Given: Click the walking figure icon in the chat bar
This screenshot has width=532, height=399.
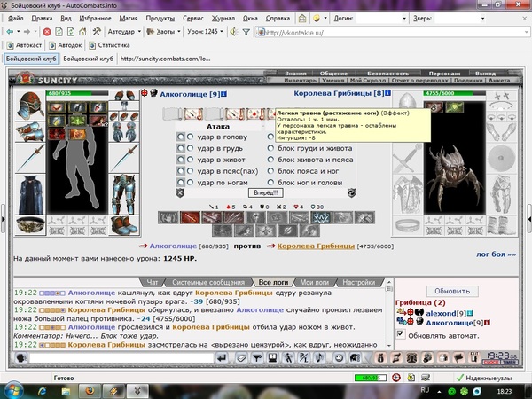Looking at the screenshot, I should point(288,358).
